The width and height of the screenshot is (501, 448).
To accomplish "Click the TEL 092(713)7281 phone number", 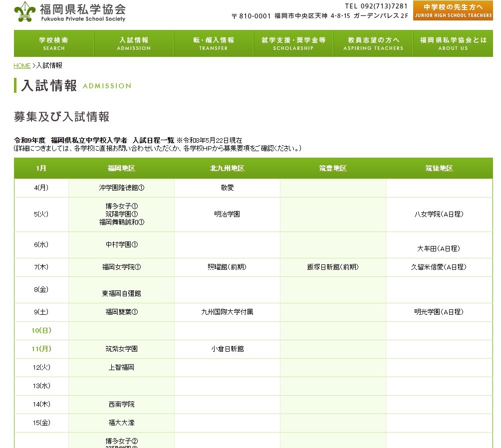I will coord(376,6).
